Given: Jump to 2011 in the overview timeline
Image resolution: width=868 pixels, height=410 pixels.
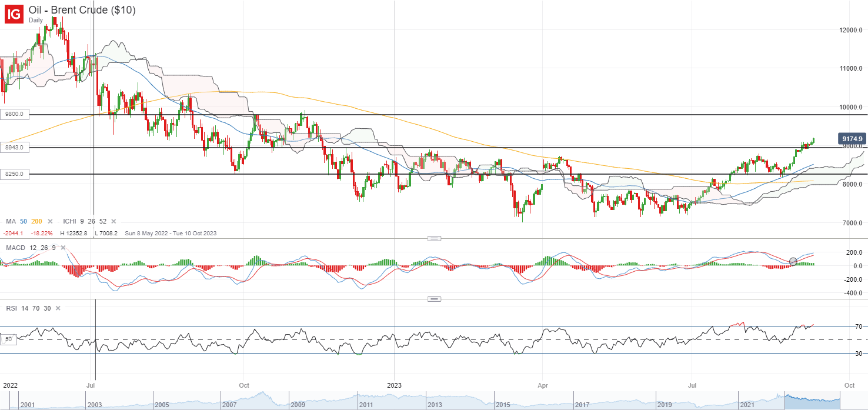Looking at the screenshot, I should [x=365, y=405].
